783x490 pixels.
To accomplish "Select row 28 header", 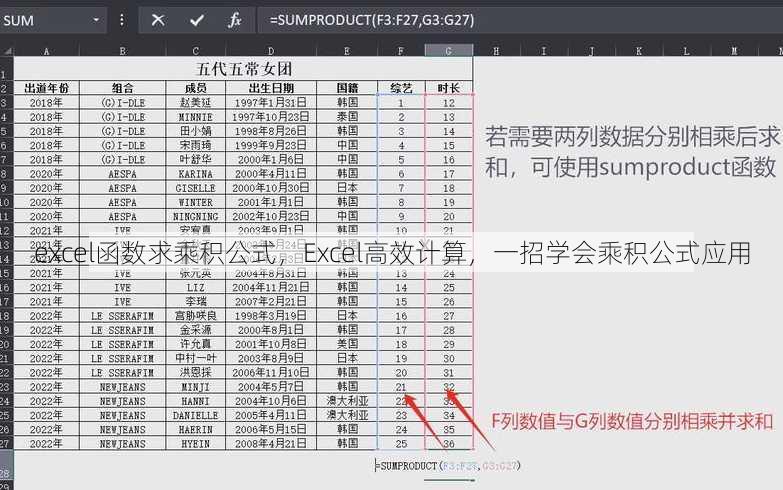I will coord(6,467).
